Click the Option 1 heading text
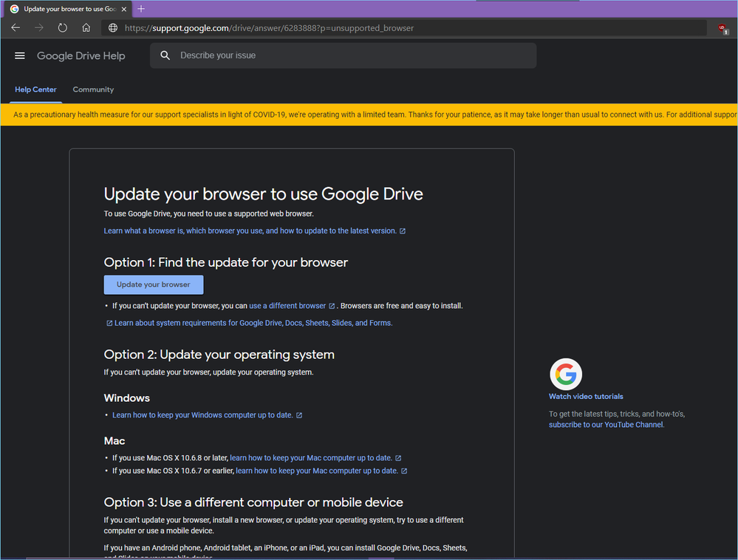 tap(226, 262)
